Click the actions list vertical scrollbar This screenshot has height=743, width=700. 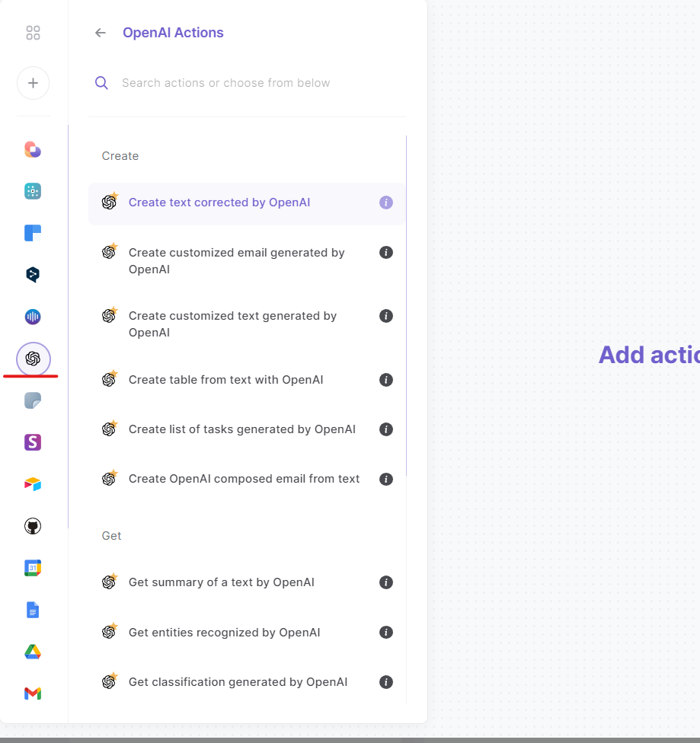tap(406, 305)
